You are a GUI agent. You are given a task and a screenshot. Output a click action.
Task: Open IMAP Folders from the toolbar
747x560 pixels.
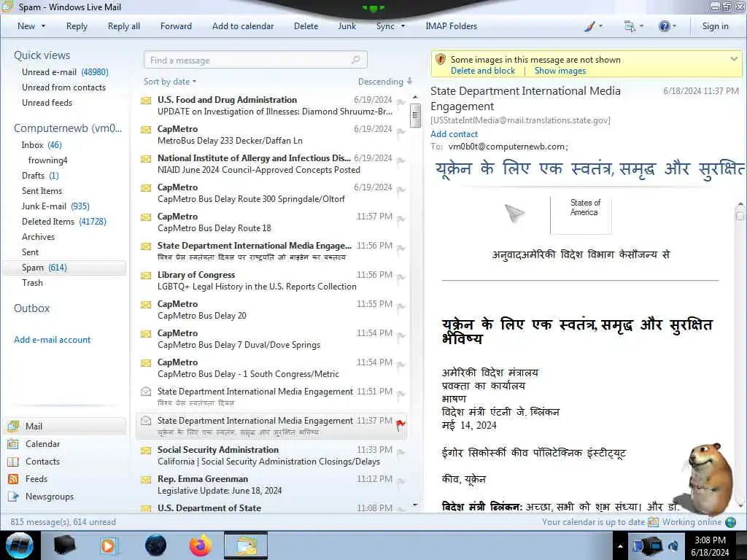click(451, 26)
